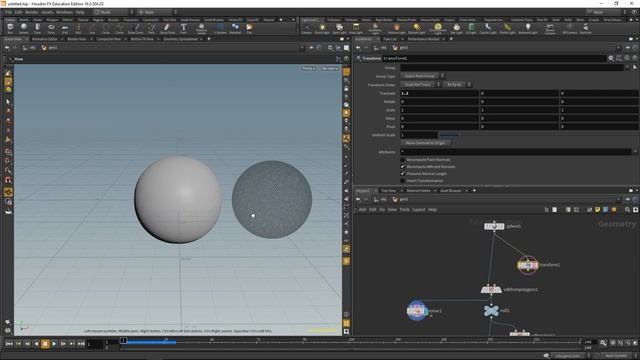Click the sphere1 node in network
The image size is (640, 360).
pos(494,226)
